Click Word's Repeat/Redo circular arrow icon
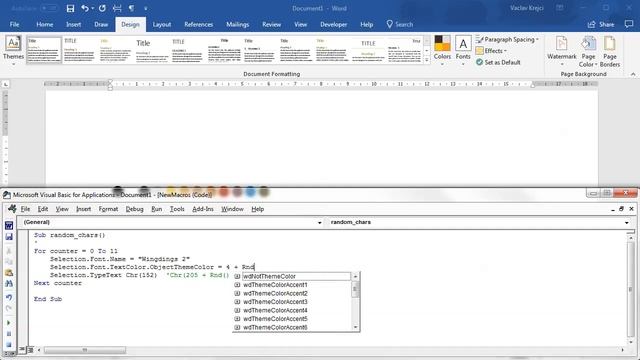 [102, 8]
